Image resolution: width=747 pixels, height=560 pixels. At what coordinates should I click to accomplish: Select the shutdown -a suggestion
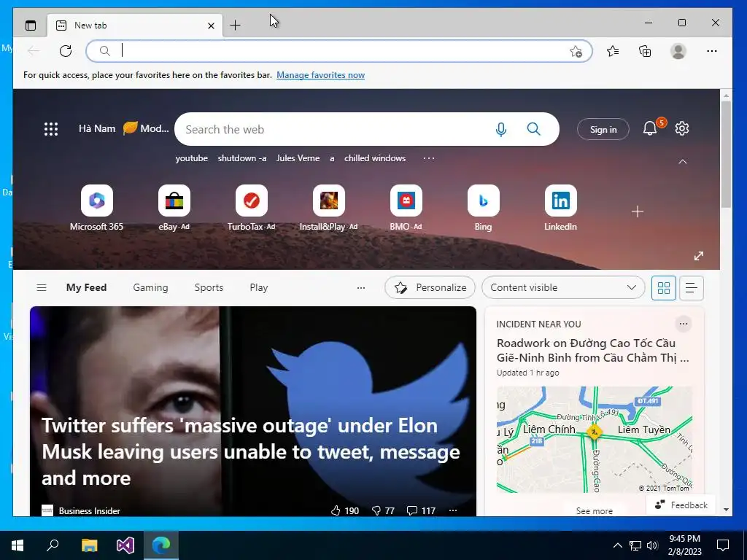242,158
